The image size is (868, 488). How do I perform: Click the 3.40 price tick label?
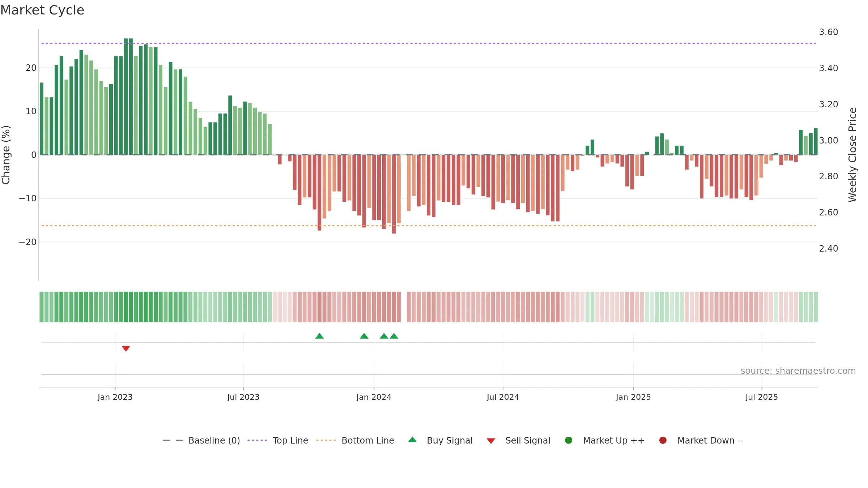click(x=829, y=68)
